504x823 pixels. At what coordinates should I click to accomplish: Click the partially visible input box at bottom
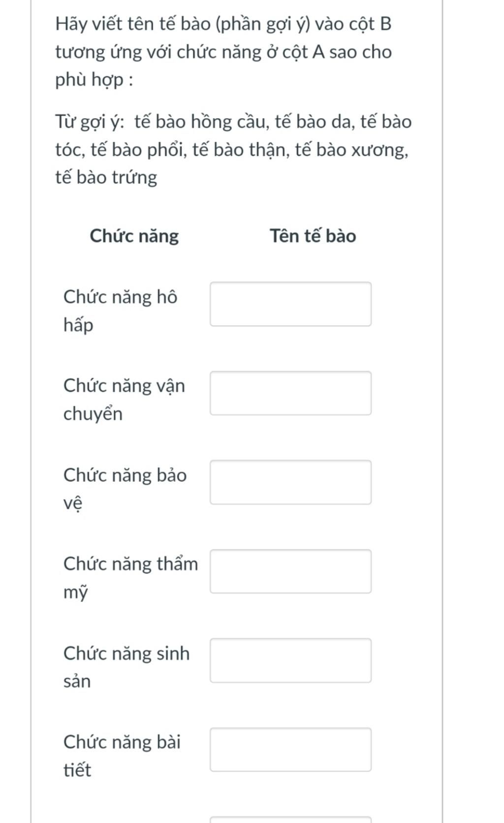tap(290, 820)
